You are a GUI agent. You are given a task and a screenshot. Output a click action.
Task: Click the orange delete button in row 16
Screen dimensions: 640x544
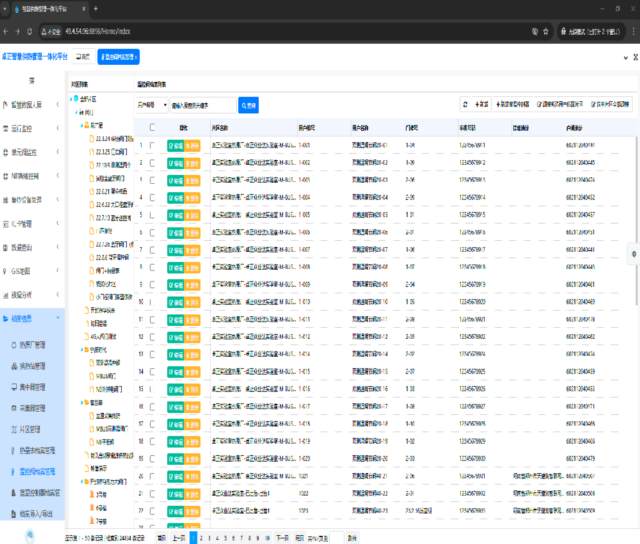(192, 407)
